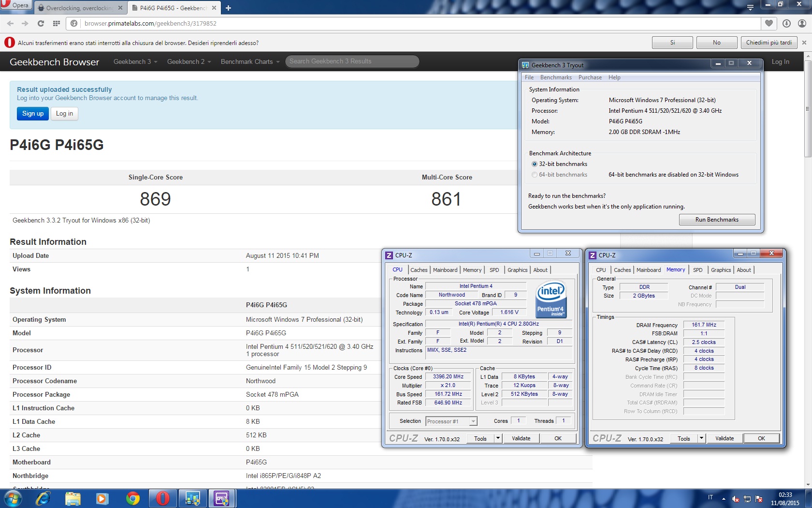The image size is (812, 508).
Task: Open Windows Explorer from taskbar
Action: (x=73, y=498)
